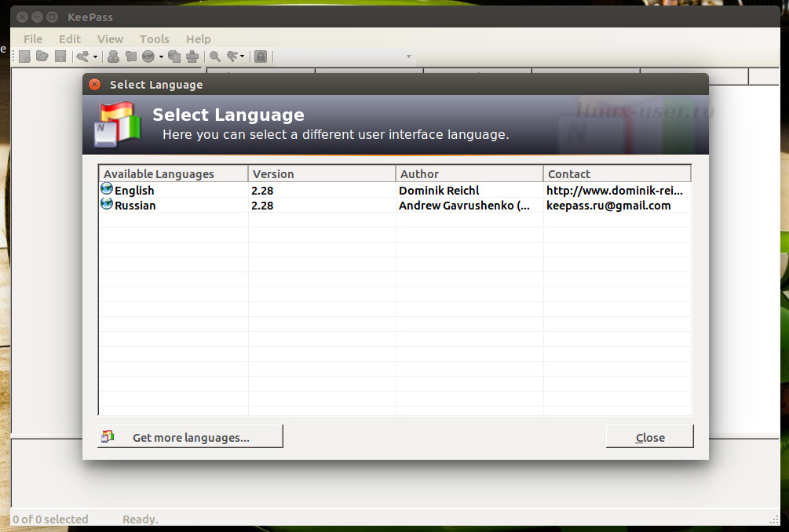The image size is (789, 532).
Task: Click the Copy URL toolbar icon
Action: [x=174, y=56]
